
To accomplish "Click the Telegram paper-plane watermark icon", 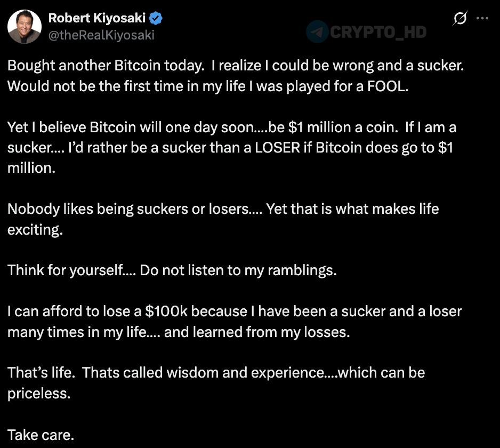I will tap(317, 31).
